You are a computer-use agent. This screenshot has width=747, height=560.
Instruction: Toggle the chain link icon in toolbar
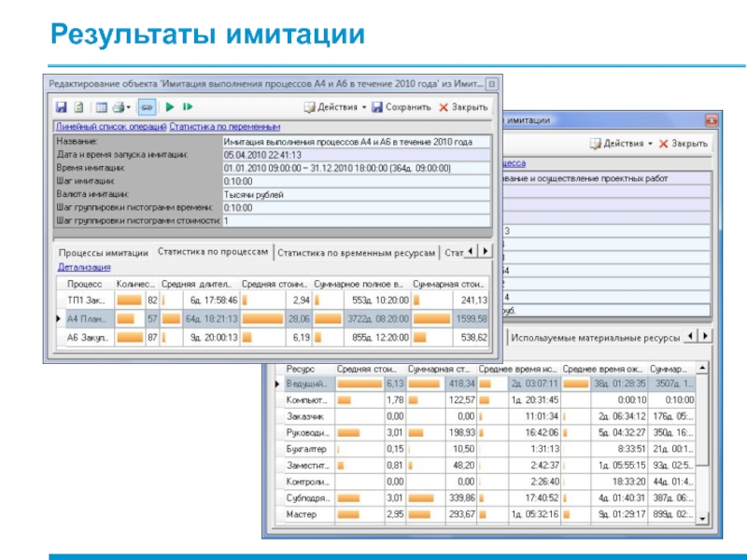(147, 107)
